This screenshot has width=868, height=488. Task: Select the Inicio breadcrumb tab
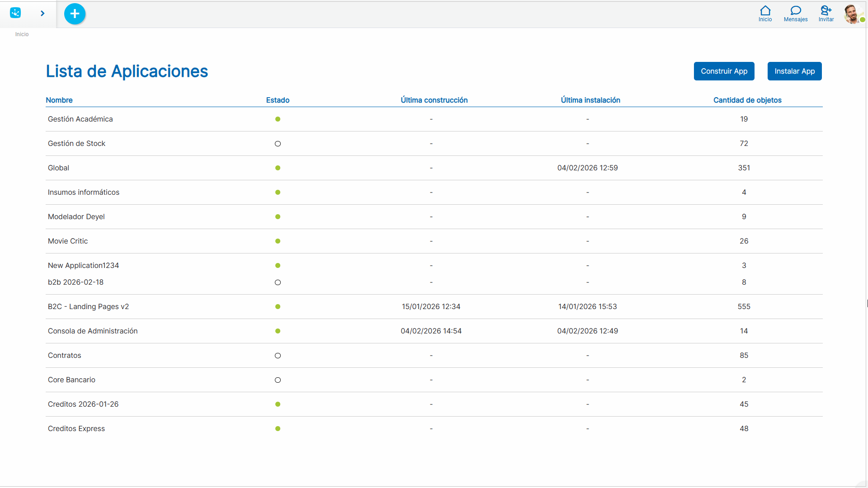tap(22, 34)
